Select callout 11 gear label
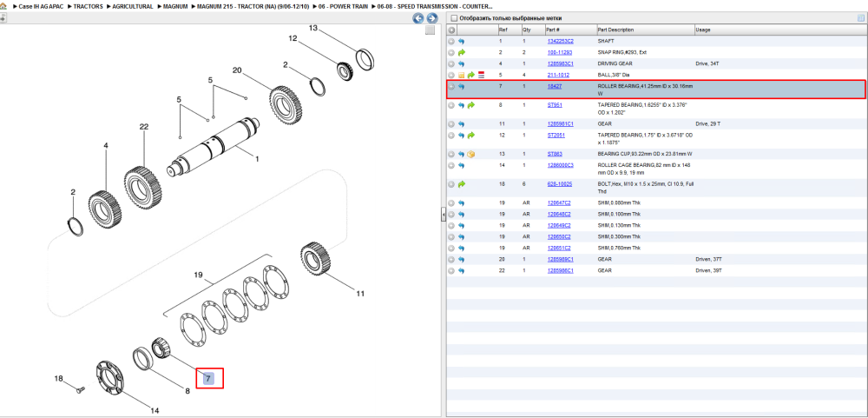Viewport: 868px width, 418px height. pyautogui.click(x=360, y=294)
